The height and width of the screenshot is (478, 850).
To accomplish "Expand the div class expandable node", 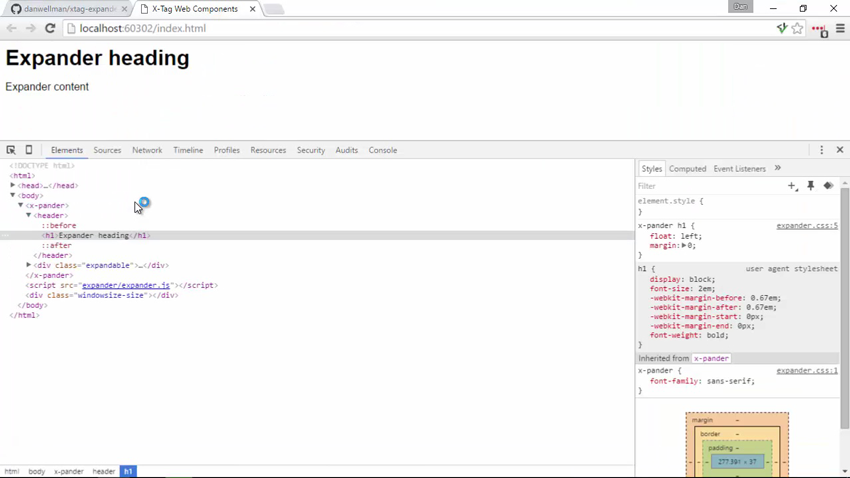I will pos(29,265).
